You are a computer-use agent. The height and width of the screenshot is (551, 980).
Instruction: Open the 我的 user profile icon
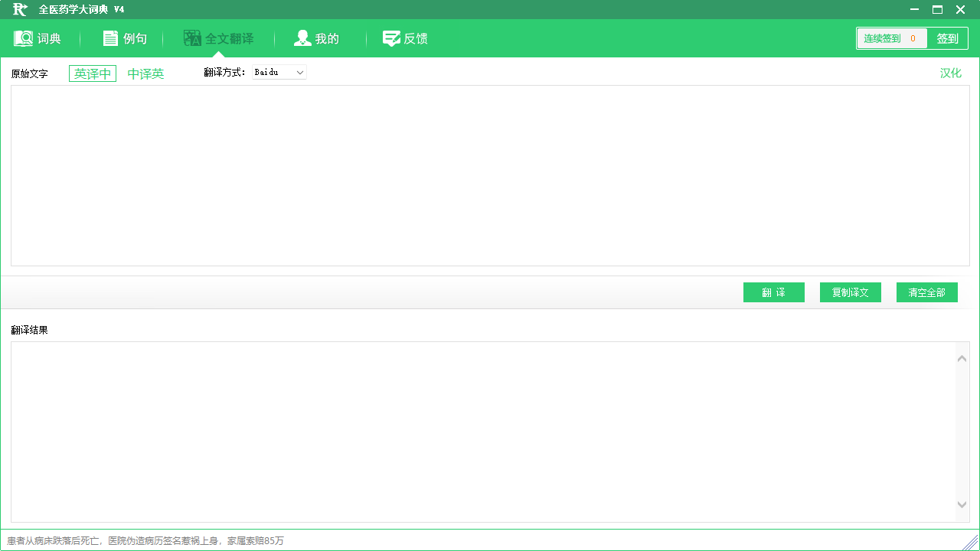[302, 38]
